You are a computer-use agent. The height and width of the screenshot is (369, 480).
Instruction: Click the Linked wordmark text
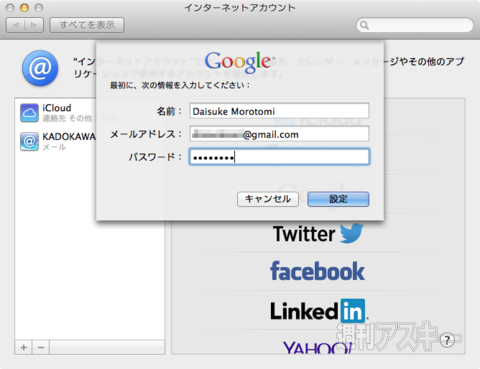pos(304,311)
